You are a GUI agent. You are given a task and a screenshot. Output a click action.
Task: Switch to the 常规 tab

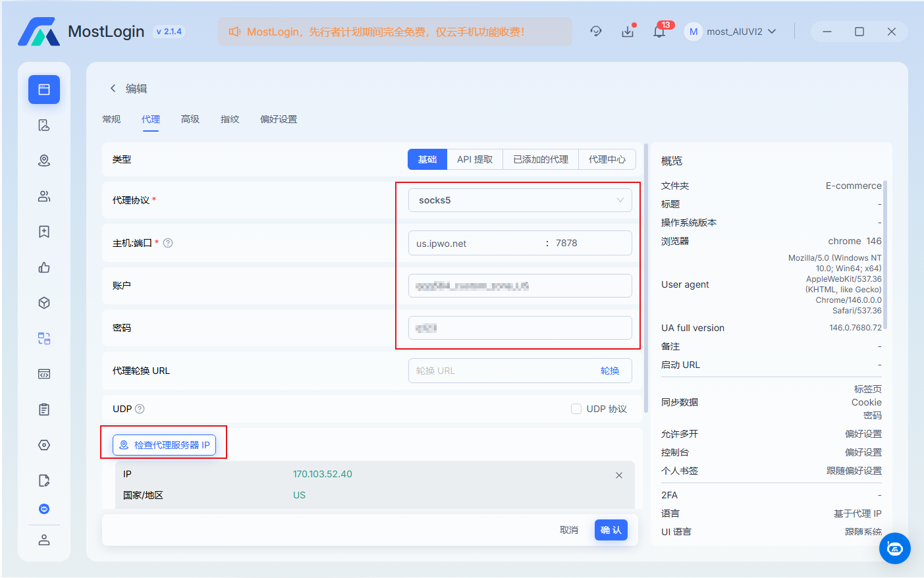click(x=111, y=119)
